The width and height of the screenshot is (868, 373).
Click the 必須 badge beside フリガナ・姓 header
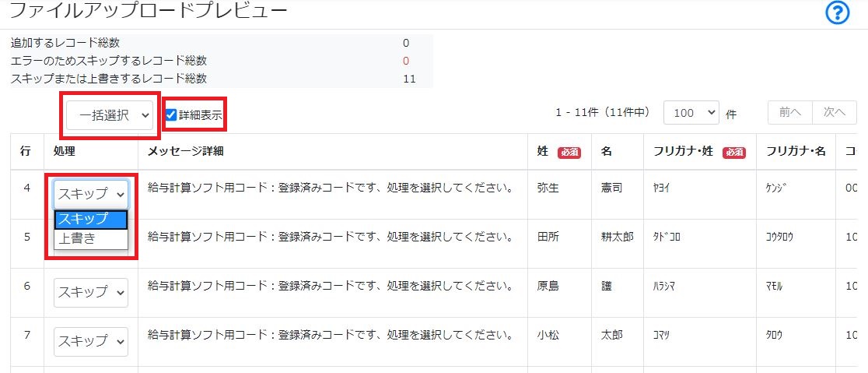[733, 153]
